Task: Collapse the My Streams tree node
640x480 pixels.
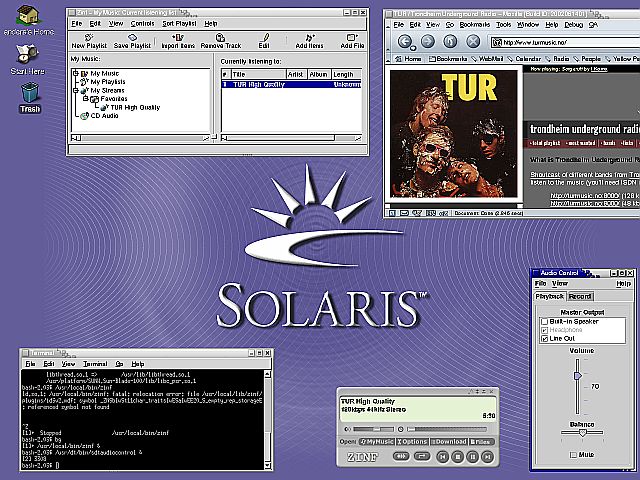Action: click(76, 90)
